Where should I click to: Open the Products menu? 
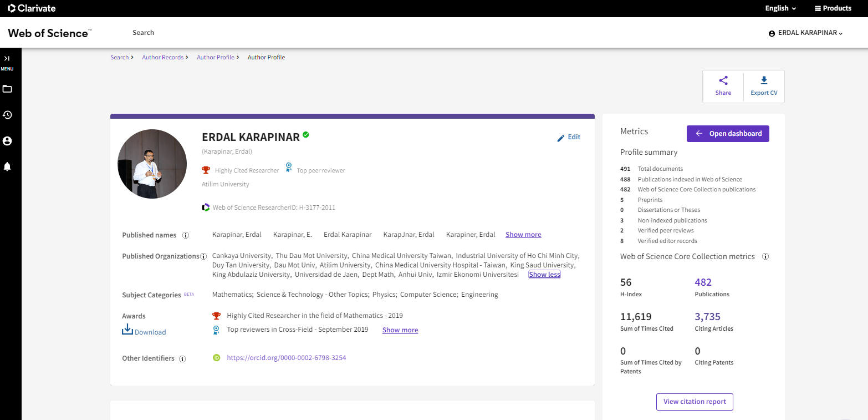pos(833,8)
